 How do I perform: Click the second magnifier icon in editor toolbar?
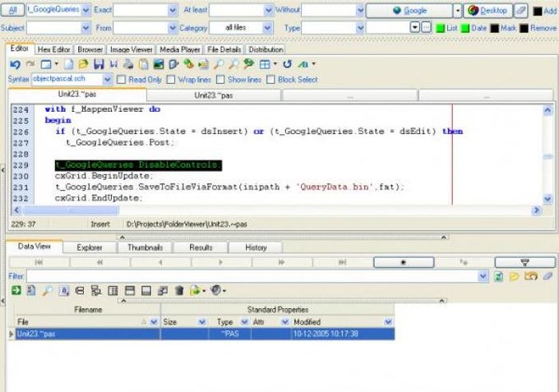coord(233,64)
